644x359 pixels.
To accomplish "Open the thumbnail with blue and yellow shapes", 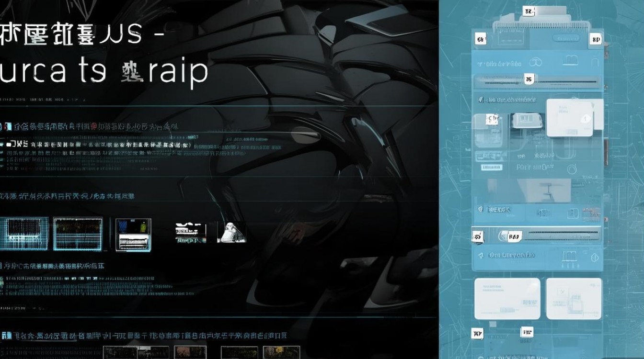I will [133, 235].
